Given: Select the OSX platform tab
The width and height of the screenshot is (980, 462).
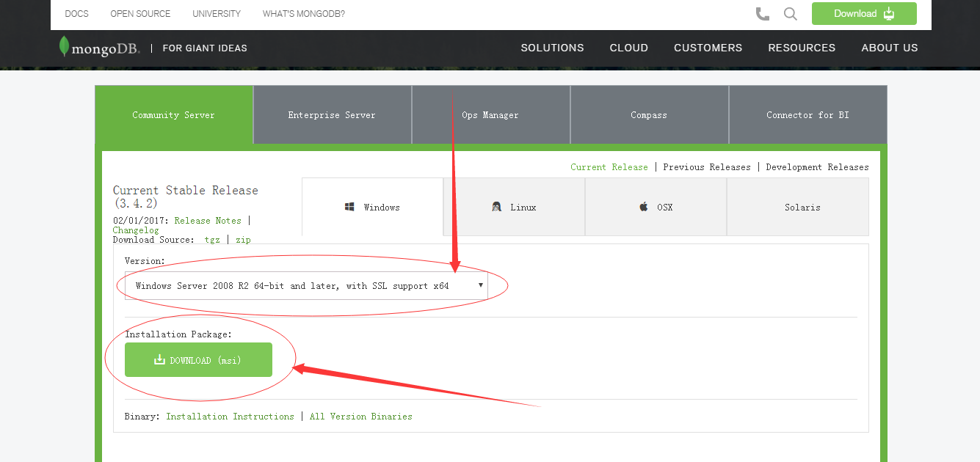Looking at the screenshot, I should [x=656, y=208].
